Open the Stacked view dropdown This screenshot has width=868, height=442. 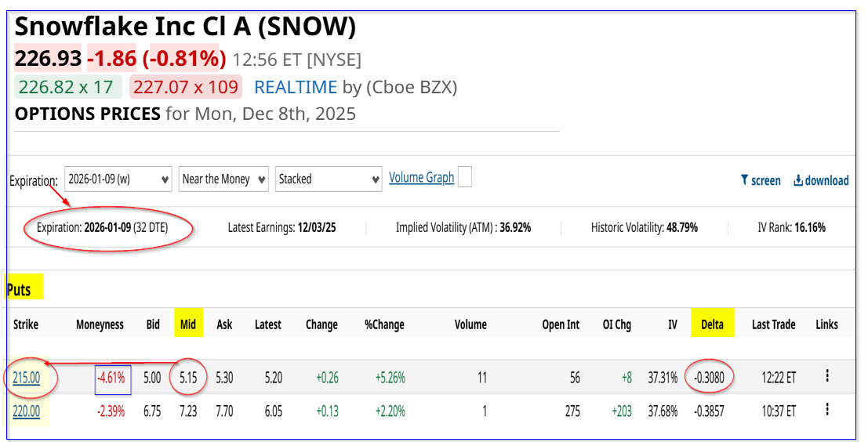point(329,179)
